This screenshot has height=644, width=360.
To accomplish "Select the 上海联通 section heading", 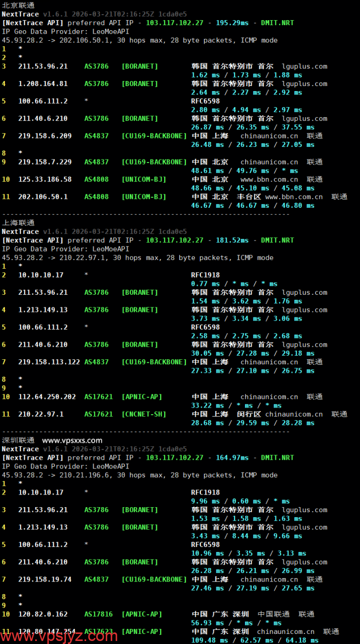I will [18, 222].
